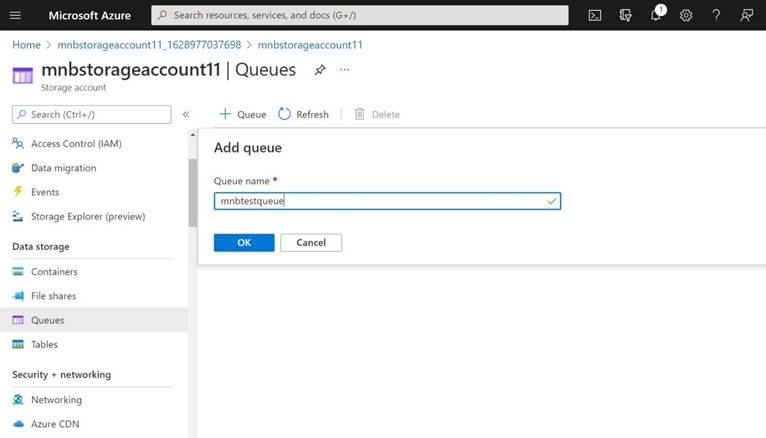Open Access Control (IAM) menu item
This screenshot has height=438, width=766.
click(94, 144)
